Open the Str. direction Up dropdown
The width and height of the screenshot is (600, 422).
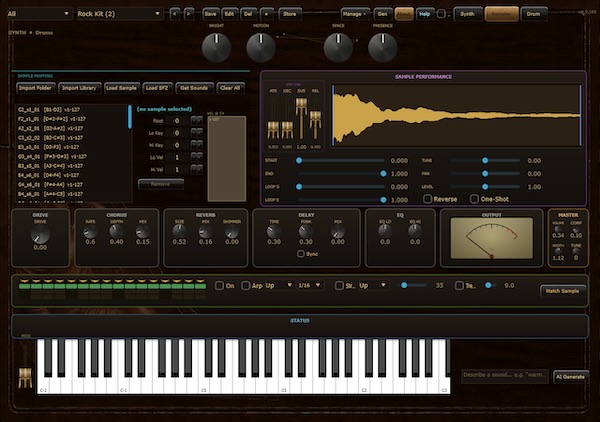373,285
